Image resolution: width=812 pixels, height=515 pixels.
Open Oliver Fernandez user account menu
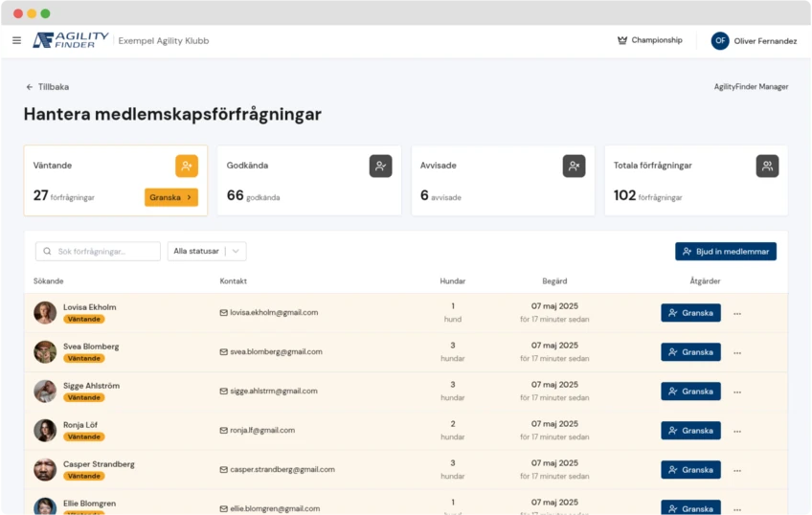click(754, 41)
